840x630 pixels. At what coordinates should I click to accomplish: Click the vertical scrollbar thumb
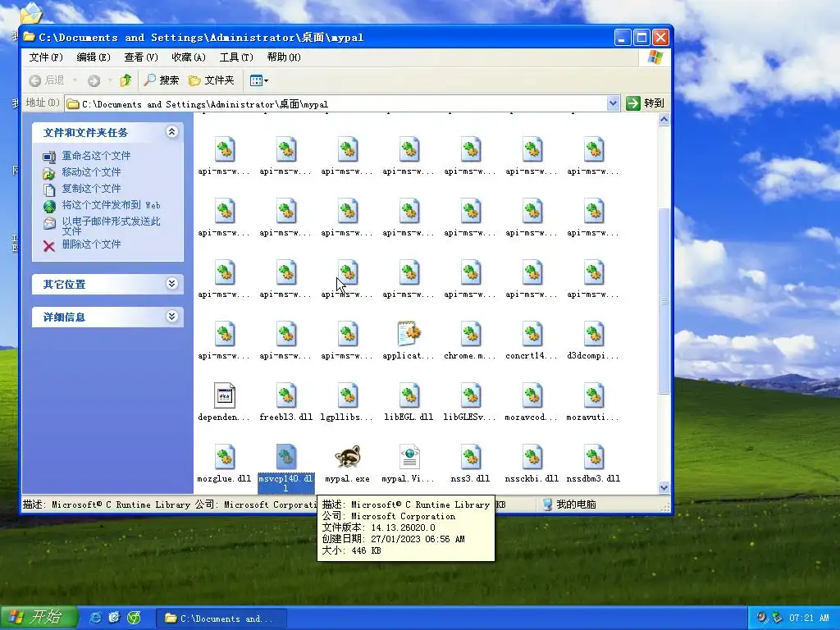pyautogui.click(x=664, y=301)
